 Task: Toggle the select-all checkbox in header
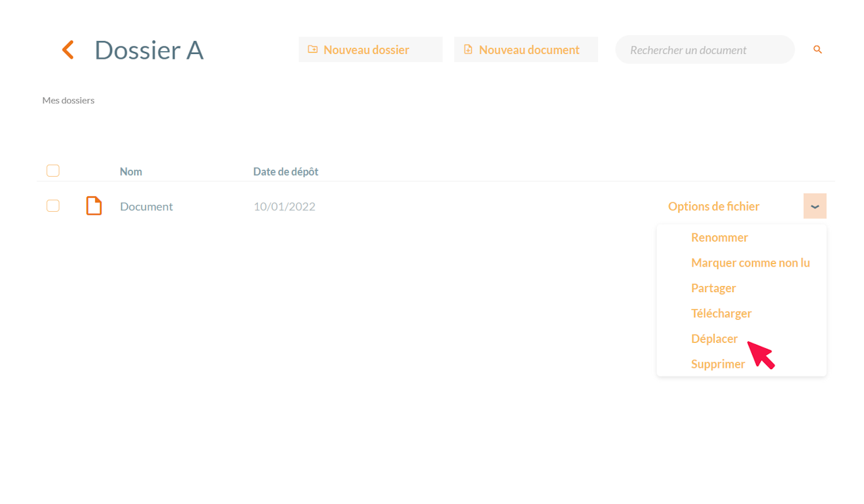pos(53,171)
